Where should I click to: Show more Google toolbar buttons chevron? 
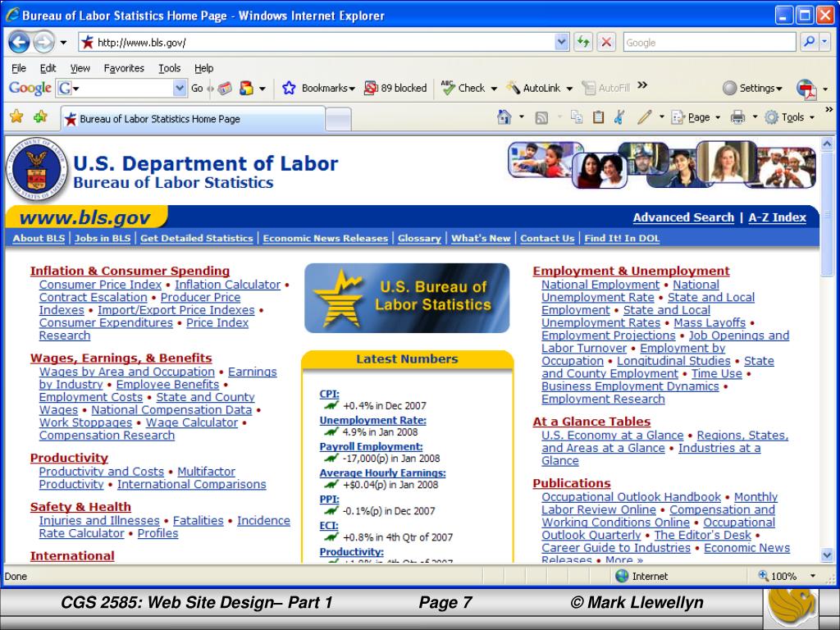642,85
